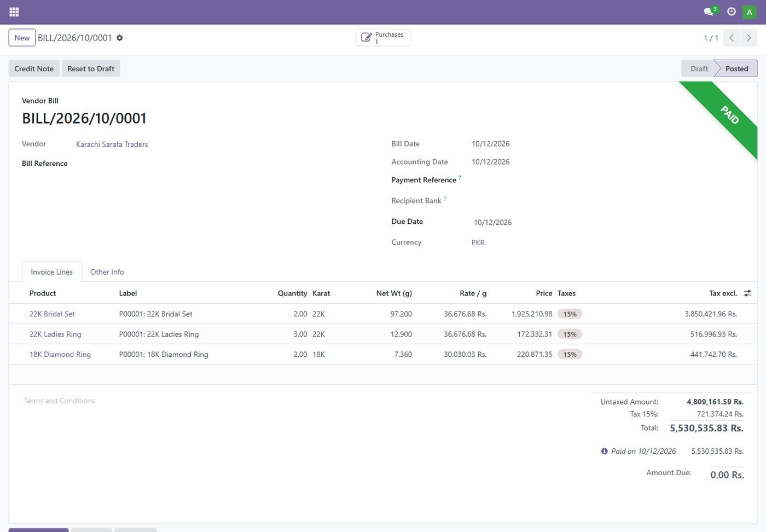This screenshot has height=532, width=766.
Task: Click the Accounting Date value
Action: pos(490,162)
